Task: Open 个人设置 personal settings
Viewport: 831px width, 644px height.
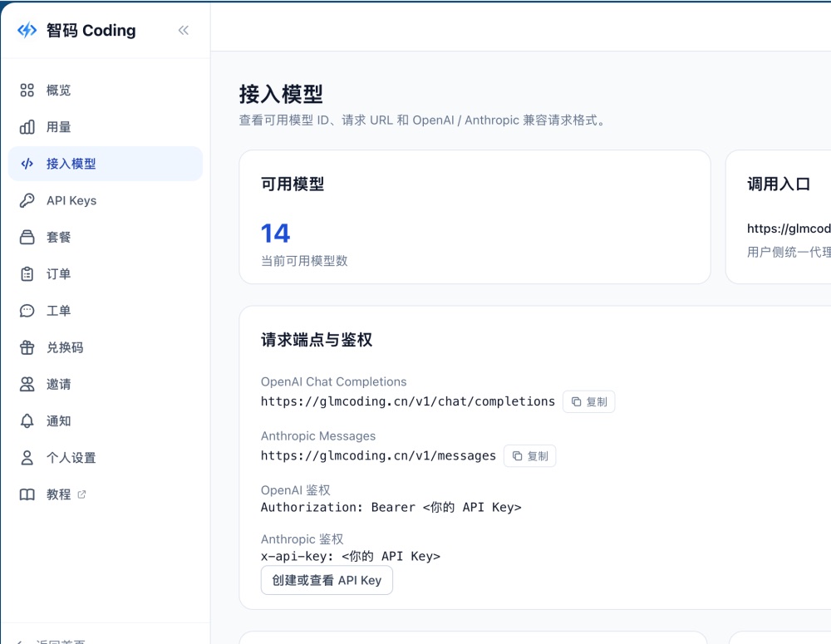Action: point(106,457)
